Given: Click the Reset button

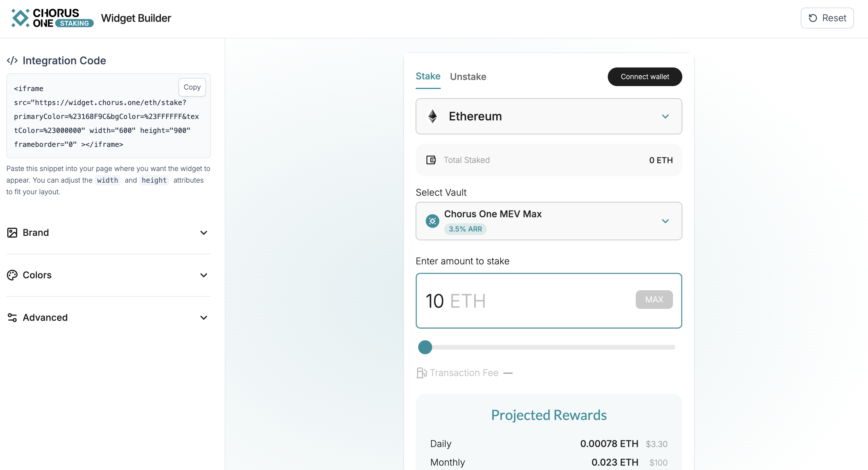Looking at the screenshot, I should tap(827, 18).
